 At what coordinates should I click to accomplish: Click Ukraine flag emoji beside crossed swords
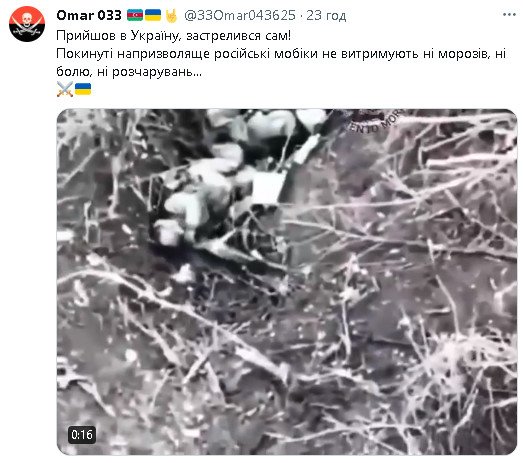pyautogui.click(x=83, y=89)
